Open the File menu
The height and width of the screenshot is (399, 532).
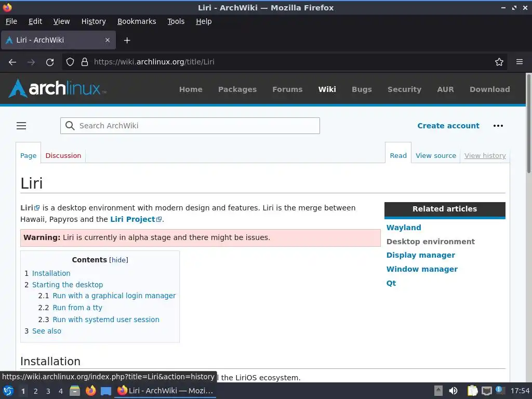coord(11,21)
